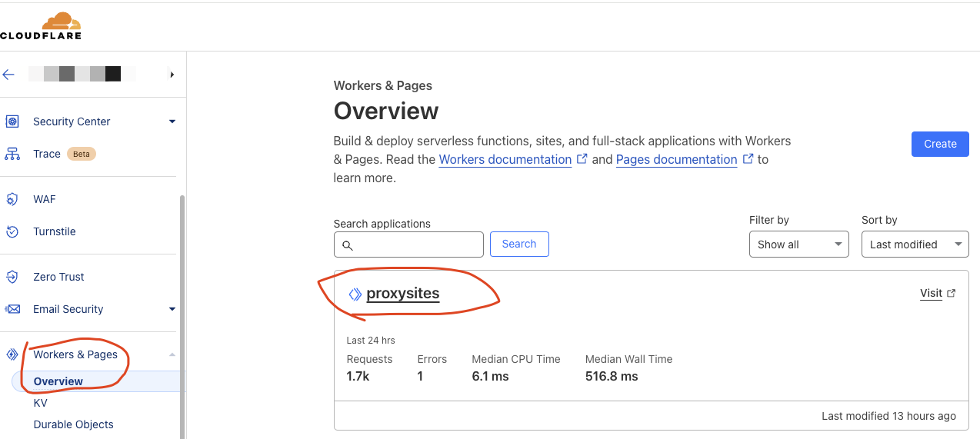Select Overview under Workers & Pages
The width and height of the screenshot is (980, 439).
[58, 381]
